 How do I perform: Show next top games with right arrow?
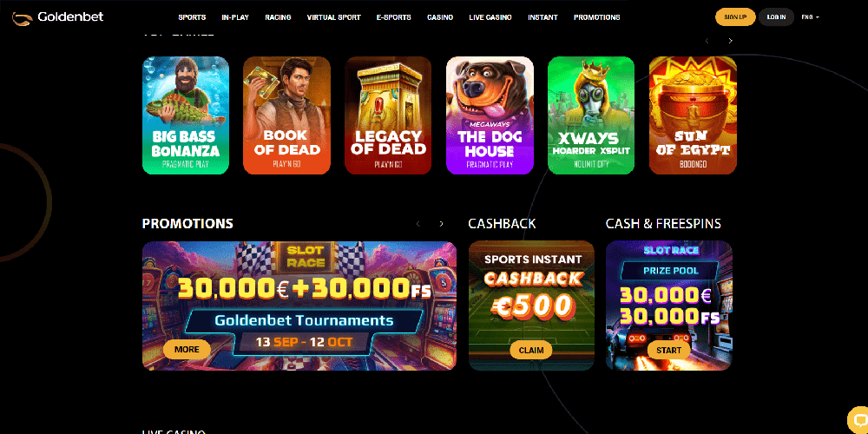pyautogui.click(x=730, y=41)
